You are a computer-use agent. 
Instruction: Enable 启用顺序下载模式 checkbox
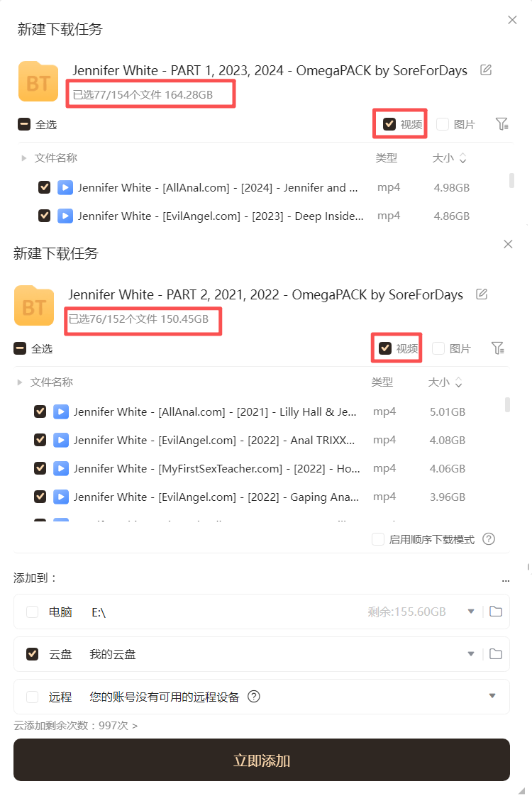(x=378, y=539)
